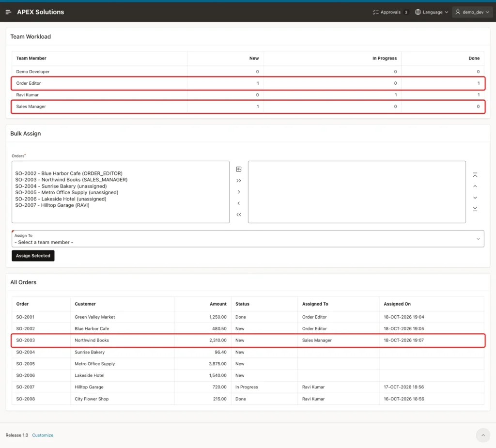Click the Approvals checklist icon
The image size is (496, 448).
click(x=375, y=12)
